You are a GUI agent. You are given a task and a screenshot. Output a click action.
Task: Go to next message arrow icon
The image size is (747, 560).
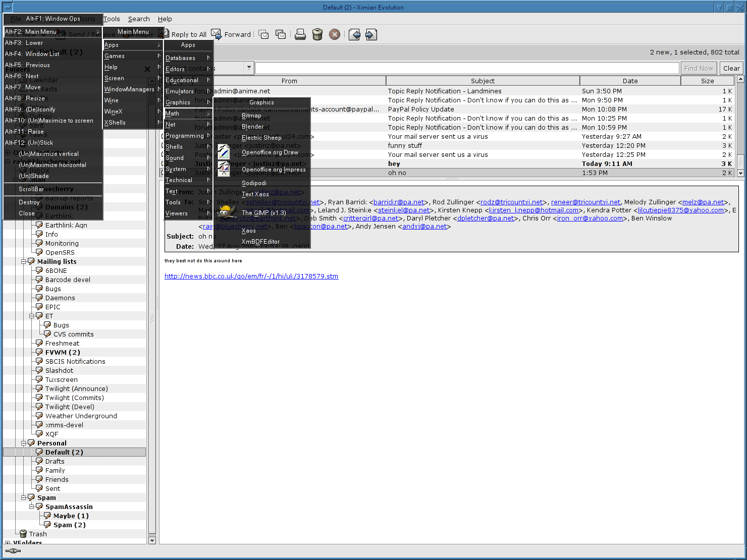[x=371, y=34]
